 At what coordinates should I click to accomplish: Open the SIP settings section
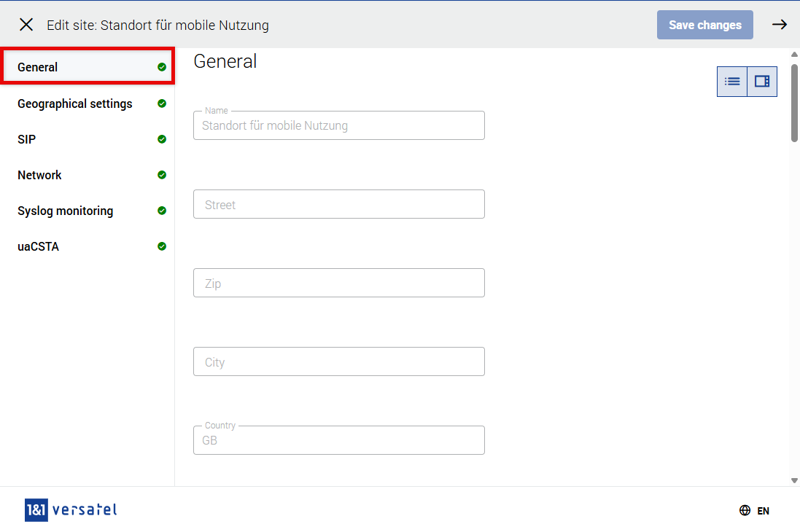coord(27,139)
